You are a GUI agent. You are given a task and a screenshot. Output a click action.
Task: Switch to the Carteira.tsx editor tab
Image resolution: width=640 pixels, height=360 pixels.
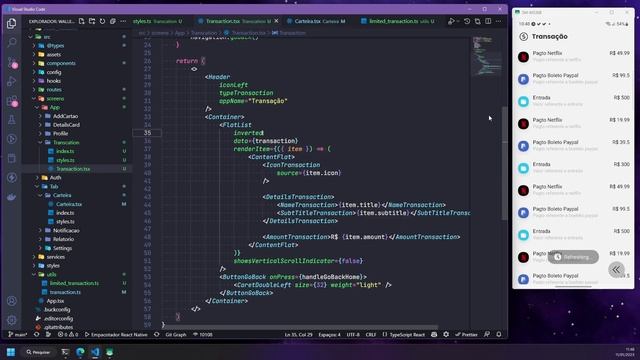coord(316,21)
